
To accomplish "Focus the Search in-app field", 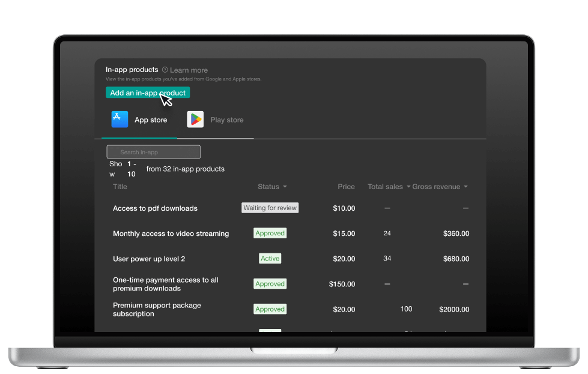I will (154, 152).
